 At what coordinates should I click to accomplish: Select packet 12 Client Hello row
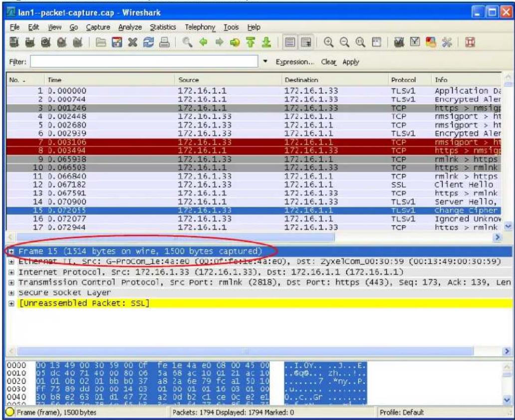coord(254,185)
